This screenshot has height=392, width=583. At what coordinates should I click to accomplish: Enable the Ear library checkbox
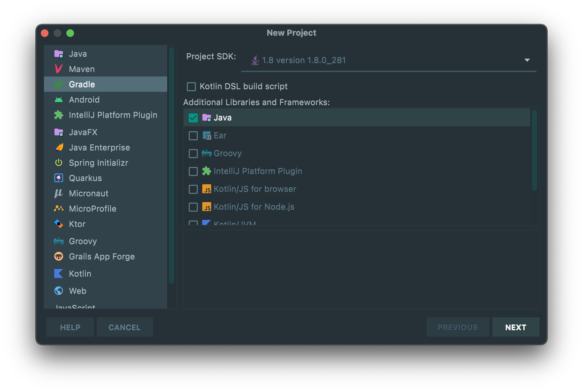point(193,135)
